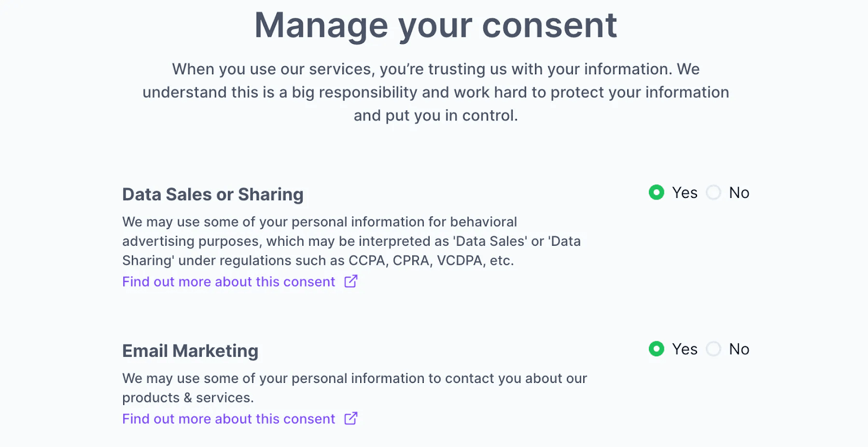Click the 'No' label beside Data Sales
This screenshot has width=868, height=447.
tap(739, 193)
